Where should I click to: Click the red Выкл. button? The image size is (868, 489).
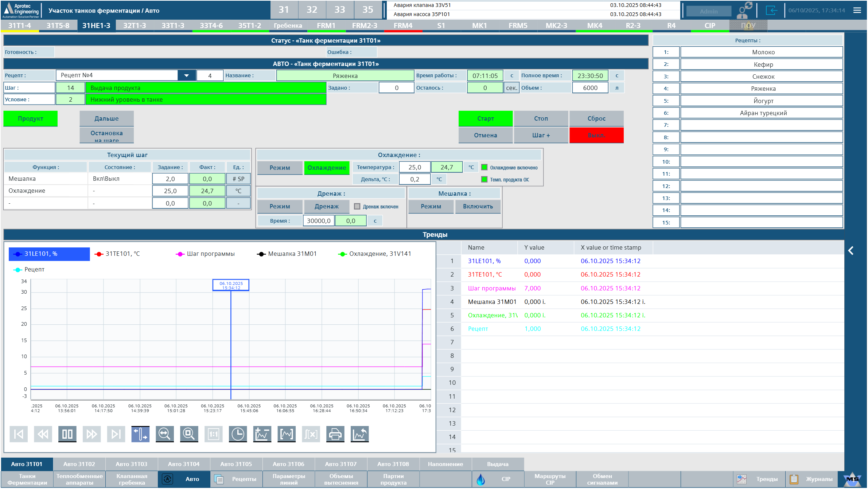coord(596,135)
